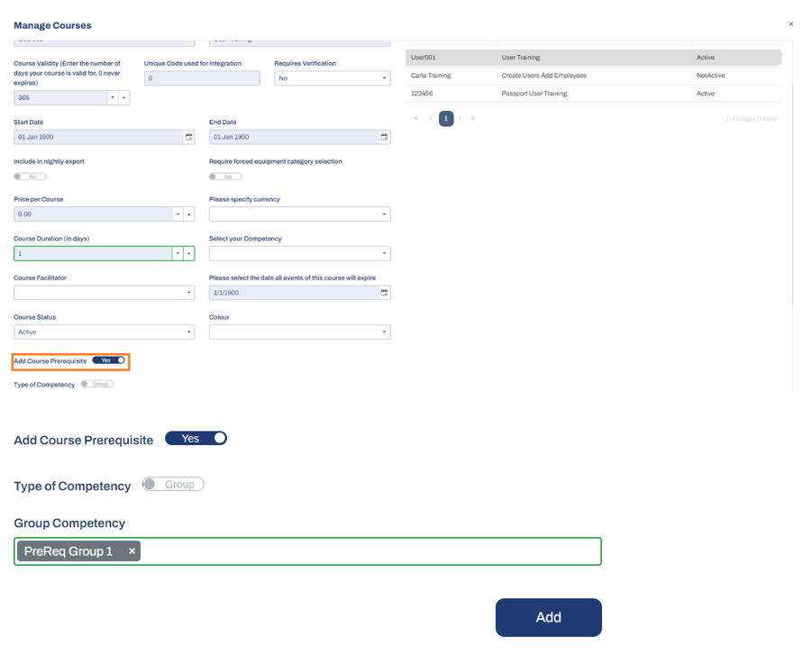Go to previous page of course list

point(431,119)
